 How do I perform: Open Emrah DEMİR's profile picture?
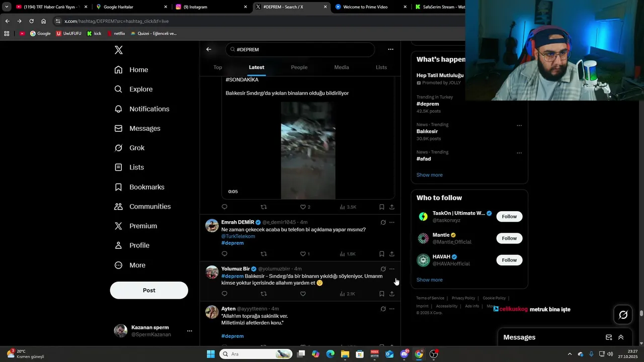point(212,225)
